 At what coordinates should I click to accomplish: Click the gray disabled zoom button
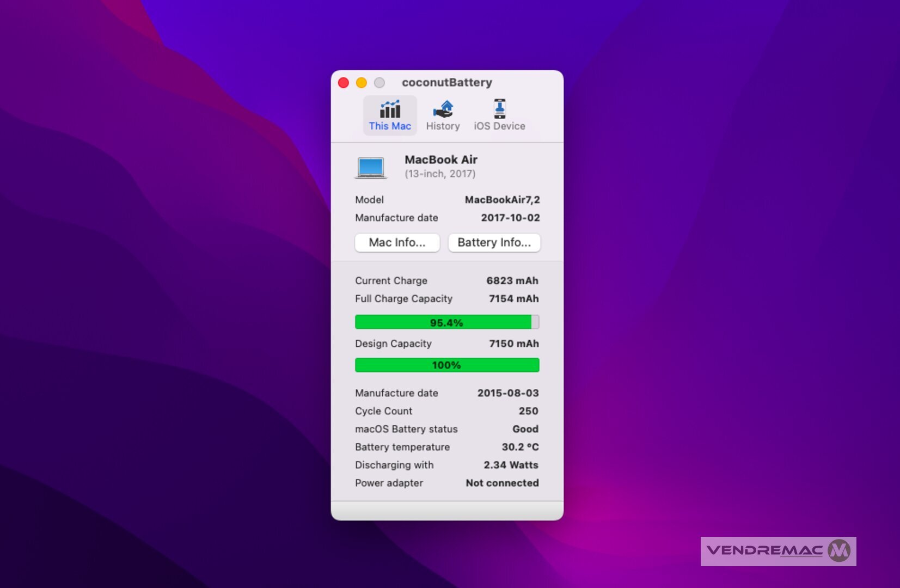pyautogui.click(x=379, y=83)
